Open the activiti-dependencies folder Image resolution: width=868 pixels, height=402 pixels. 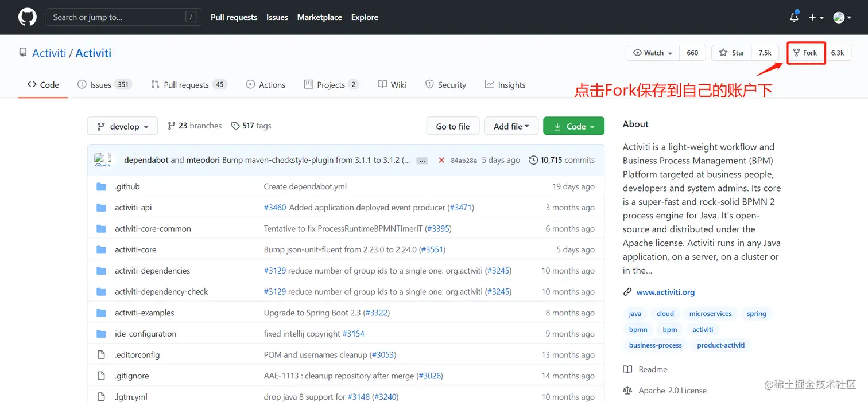point(152,271)
